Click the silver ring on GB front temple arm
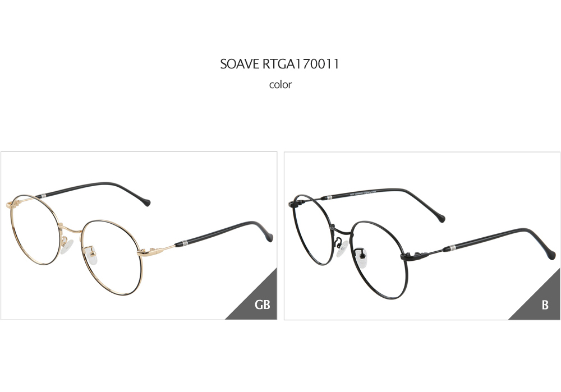 point(184,243)
